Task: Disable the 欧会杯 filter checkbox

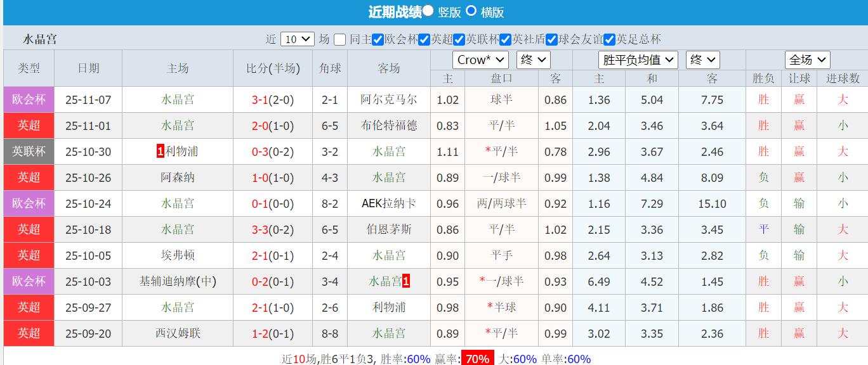Action: coord(378,39)
